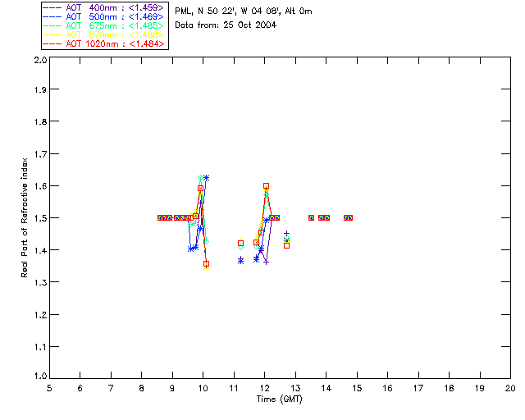The height and width of the screenshot is (420, 525).
Task: Click the blue star marker at 11.2 GMT near 1.37
Action: [x=240, y=261]
